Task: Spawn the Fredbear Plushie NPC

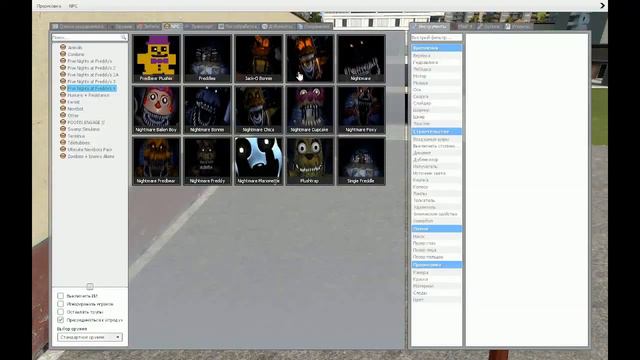Action: click(156, 59)
